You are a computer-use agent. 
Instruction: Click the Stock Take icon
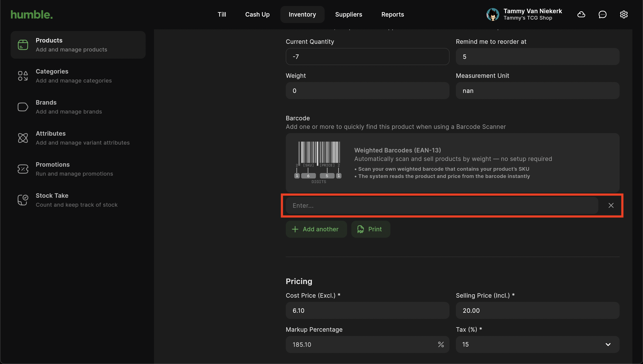pos(23,200)
